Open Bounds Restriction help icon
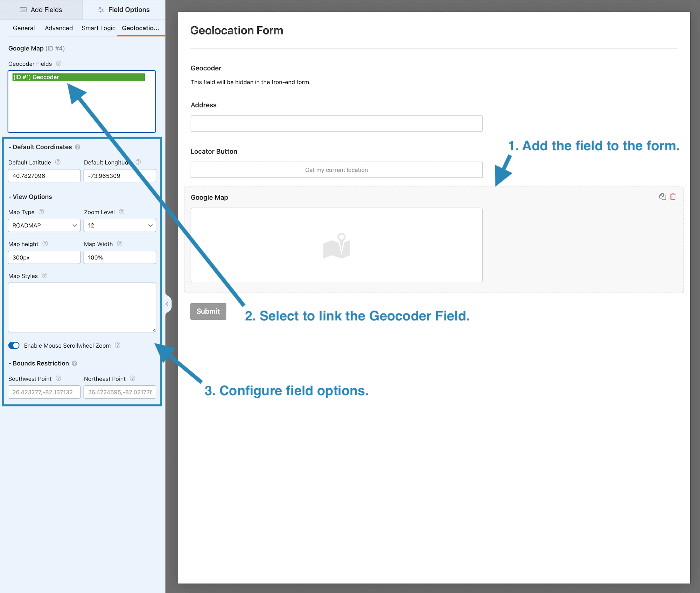Viewport: 700px width, 593px height. (x=75, y=363)
